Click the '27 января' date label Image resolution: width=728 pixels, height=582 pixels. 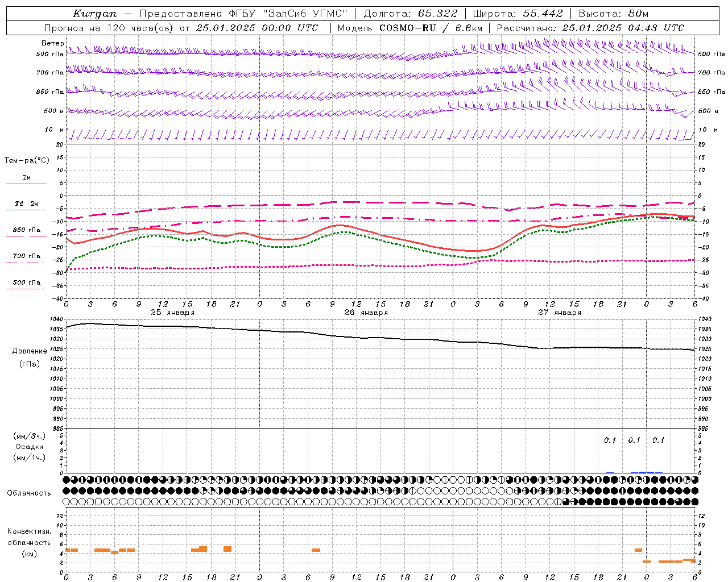[x=559, y=313]
